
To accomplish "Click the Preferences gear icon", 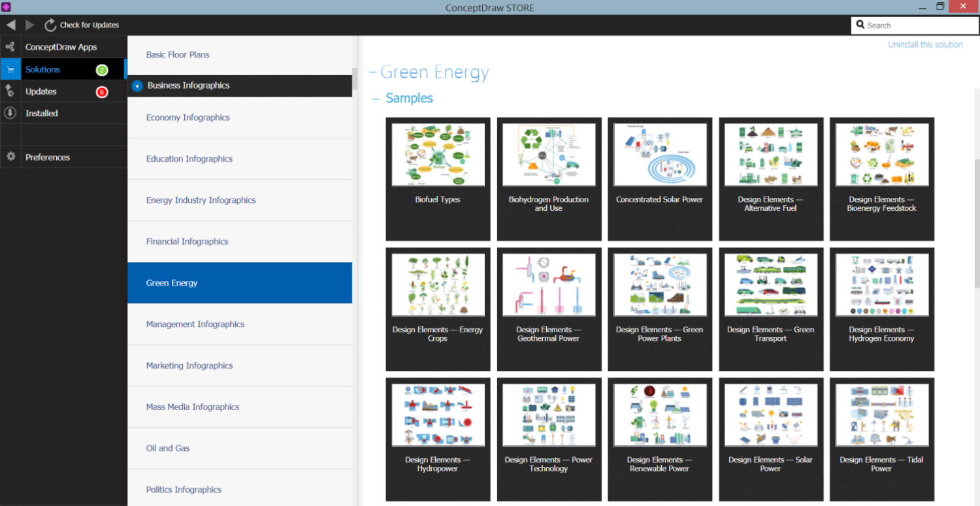I will tap(10, 157).
